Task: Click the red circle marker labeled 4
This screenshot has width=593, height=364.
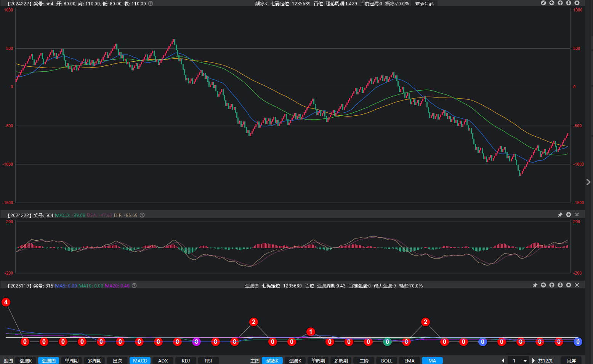Action: click(x=6, y=302)
